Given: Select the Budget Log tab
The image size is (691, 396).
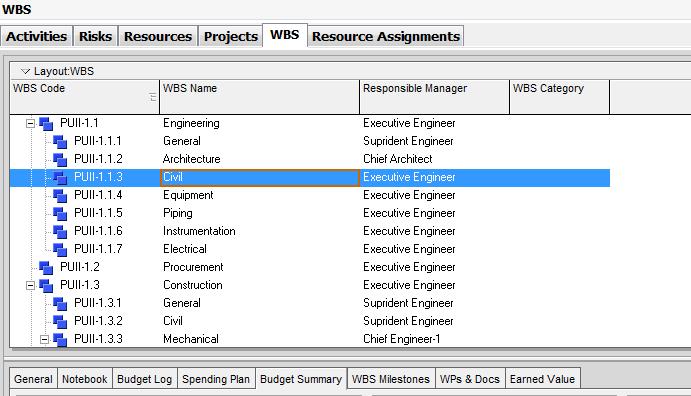Looking at the screenshot, I should (145, 379).
